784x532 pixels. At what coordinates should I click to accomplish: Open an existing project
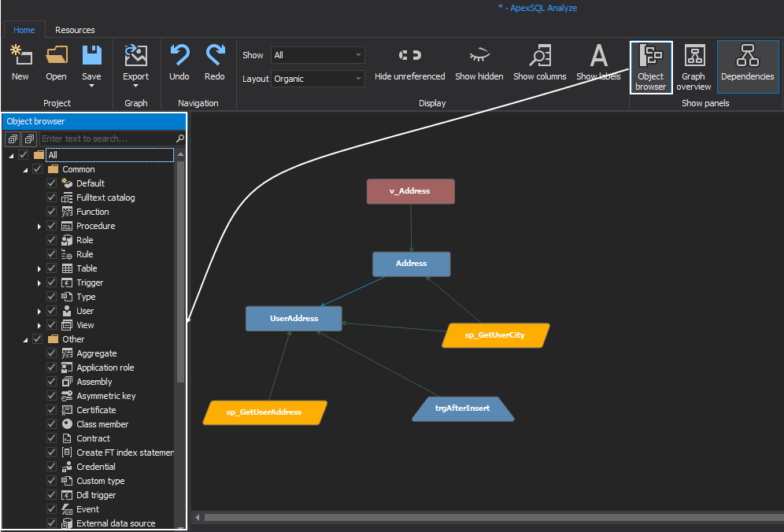55,63
